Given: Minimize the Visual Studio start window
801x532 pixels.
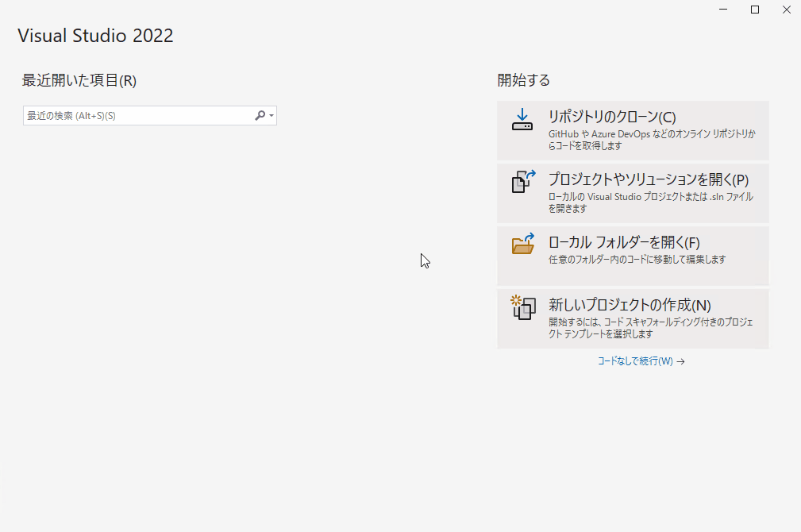Looking at the screenshot, I should (723, 10).
